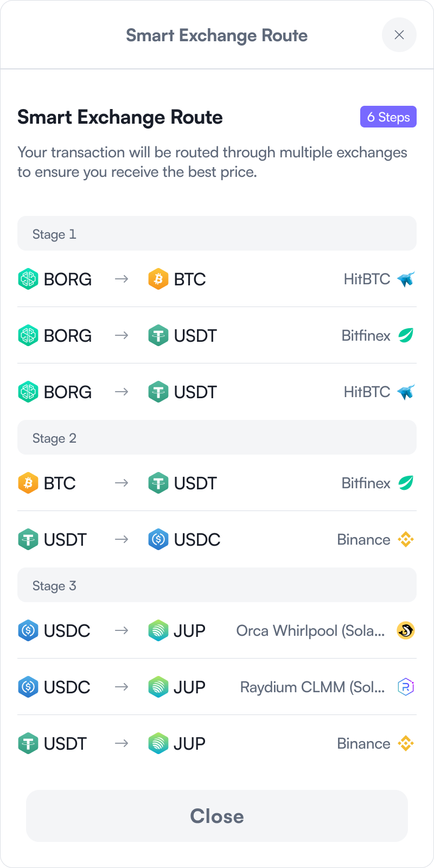Click the Stage 2 section header
This screenshot has height=868, width=434.
(x=217, y=437)
